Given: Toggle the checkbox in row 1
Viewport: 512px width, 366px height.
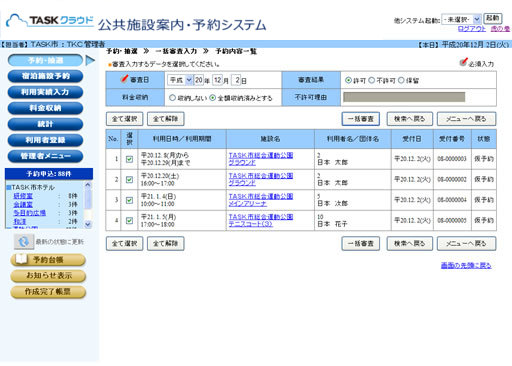Looking at the screenshot, I should click(x=129, y=159).
